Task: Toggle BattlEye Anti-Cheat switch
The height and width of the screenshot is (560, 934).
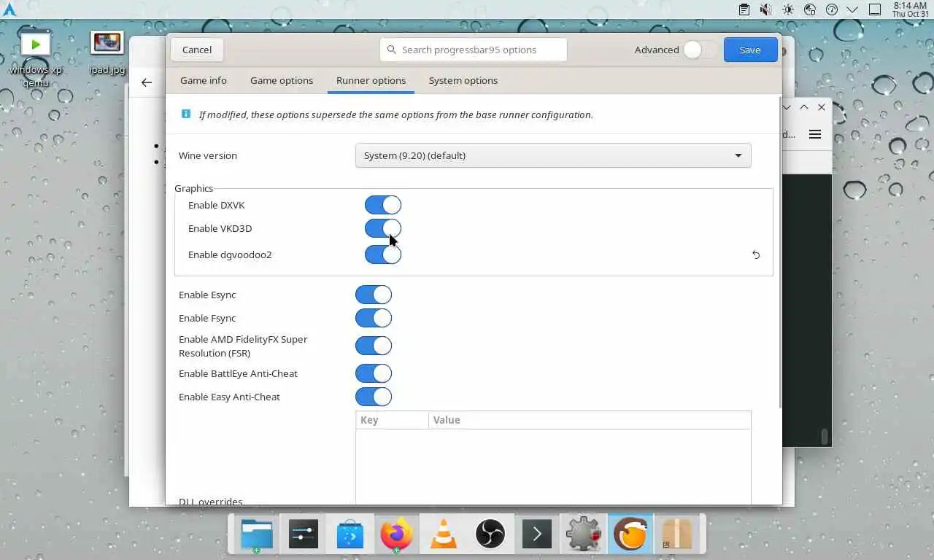Action: pos(374,373)
